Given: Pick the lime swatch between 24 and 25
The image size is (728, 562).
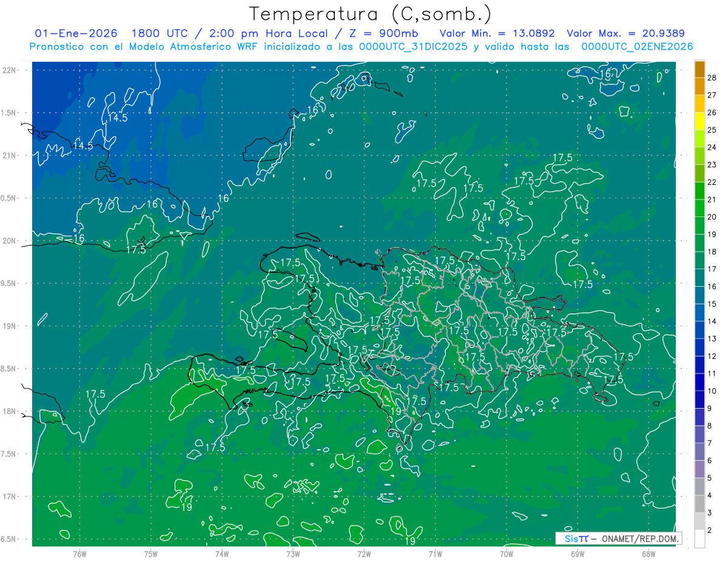Looking at the screenshot, I should point(699,138).
